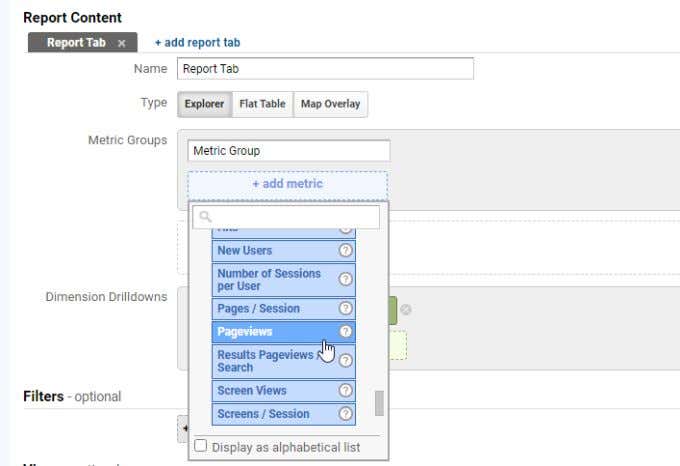This screenshot has height=466, width=680.
Task: Choose Screen Views from the metric list
Action: coord(284,391)
